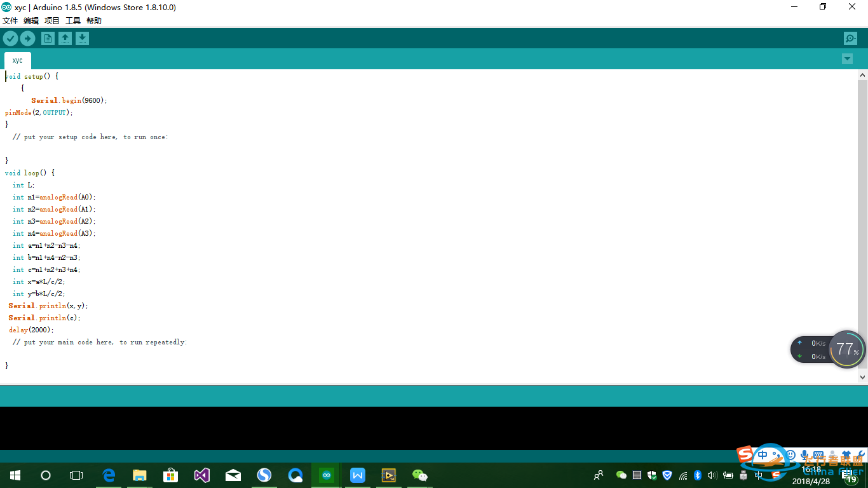868x488 pixels.
Task: Click the network speed floating widget
Action: [x=811, y=349]
